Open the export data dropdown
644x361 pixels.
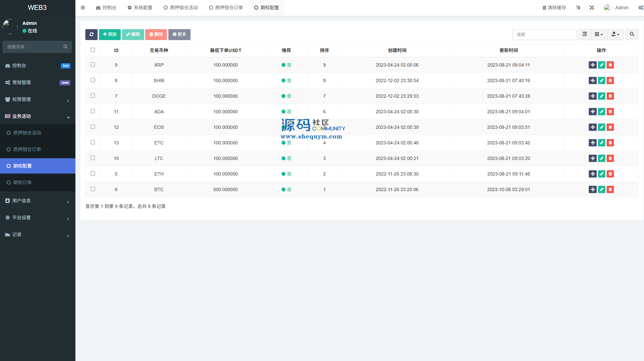pyautogui.click(x=615, y=34)
